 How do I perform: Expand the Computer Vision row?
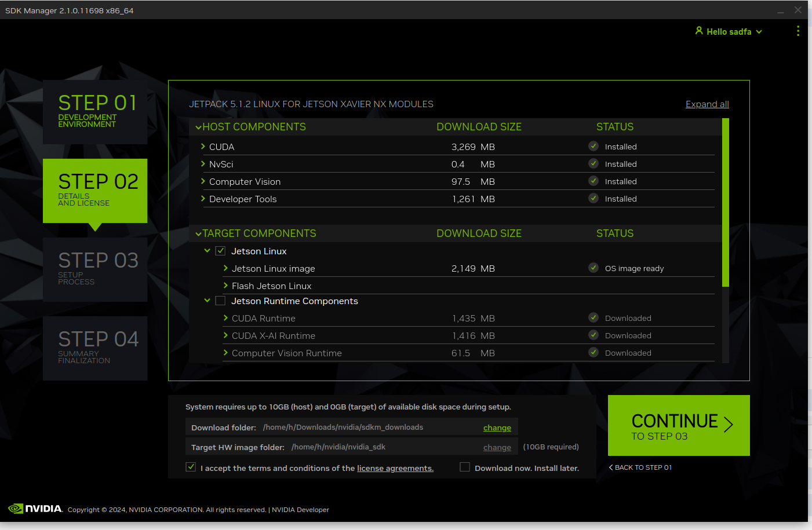pos(203,181)
